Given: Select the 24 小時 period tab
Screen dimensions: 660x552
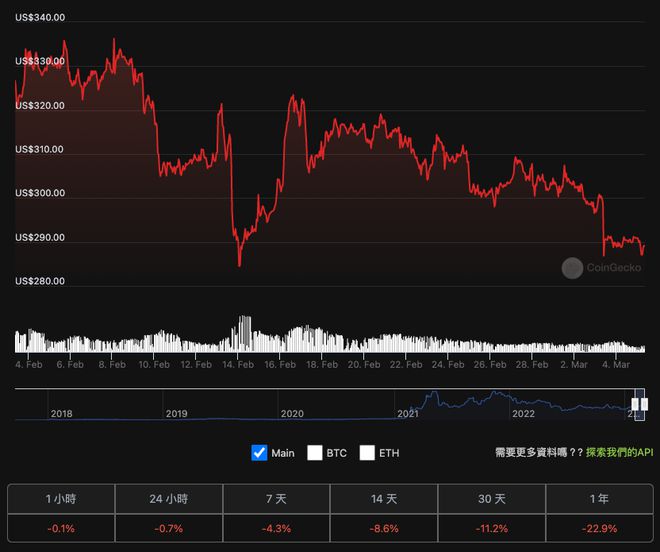Looking at the screenshot, I should coord(169,499).
